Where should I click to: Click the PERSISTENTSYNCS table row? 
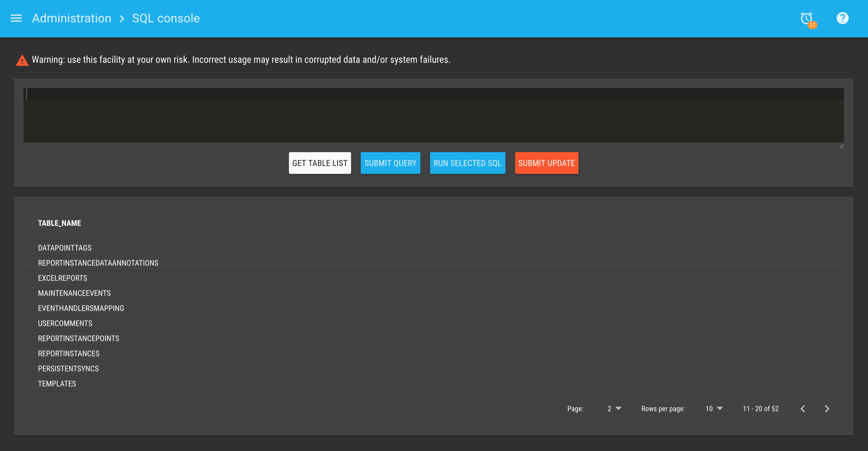click(x=68, y=368)
